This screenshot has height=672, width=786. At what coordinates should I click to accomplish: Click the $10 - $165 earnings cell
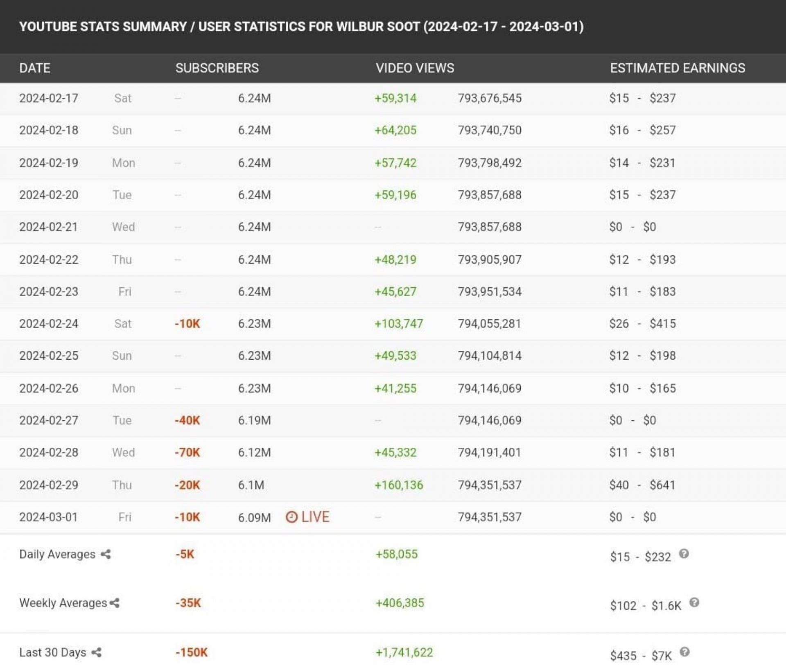click(642, 388)
